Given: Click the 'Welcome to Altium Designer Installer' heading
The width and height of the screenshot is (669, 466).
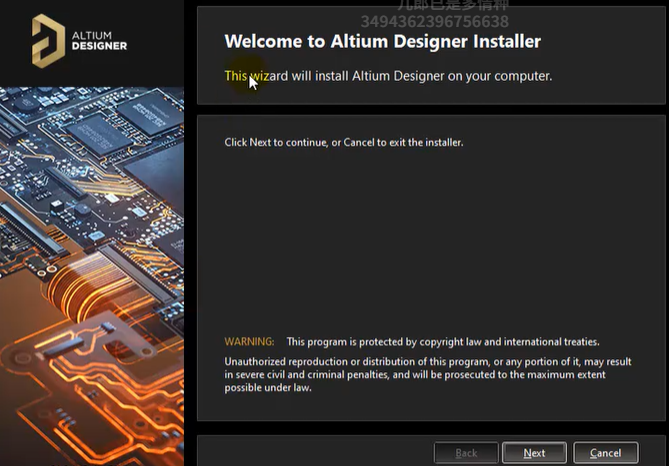Looking at the screenshot, I should pyautogui.click(x=383, y=41).
